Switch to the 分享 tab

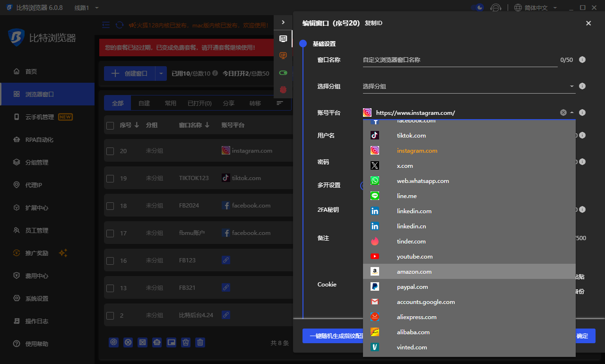point(229,103)
